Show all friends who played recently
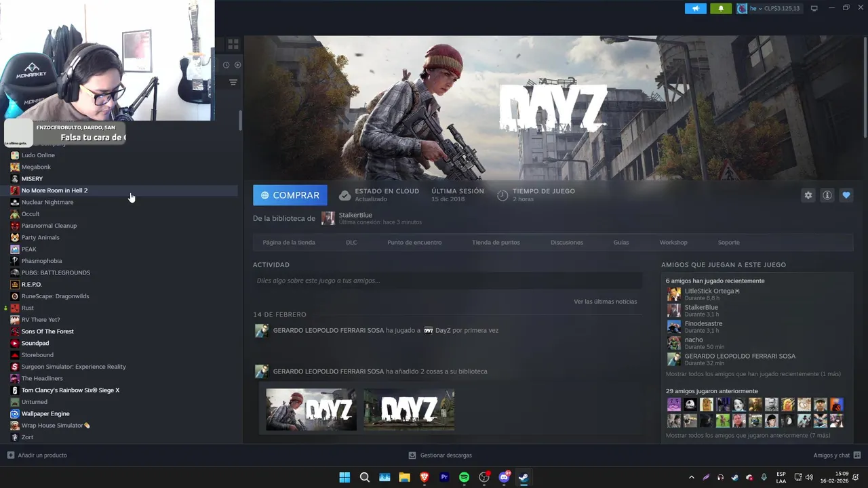 coord(753,374)
